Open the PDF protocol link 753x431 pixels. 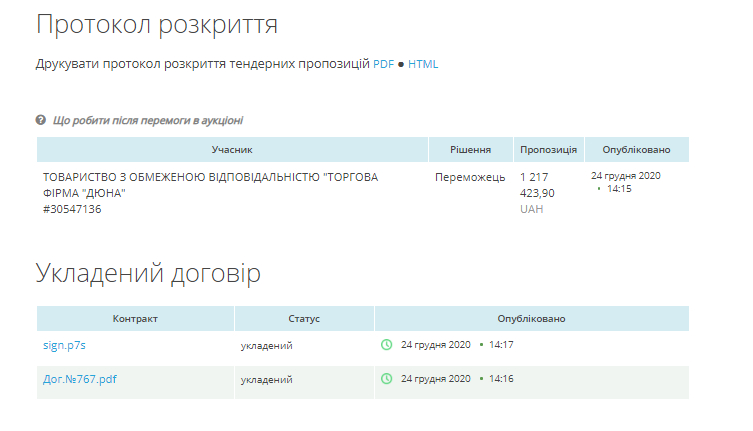(x=384, y=64)
